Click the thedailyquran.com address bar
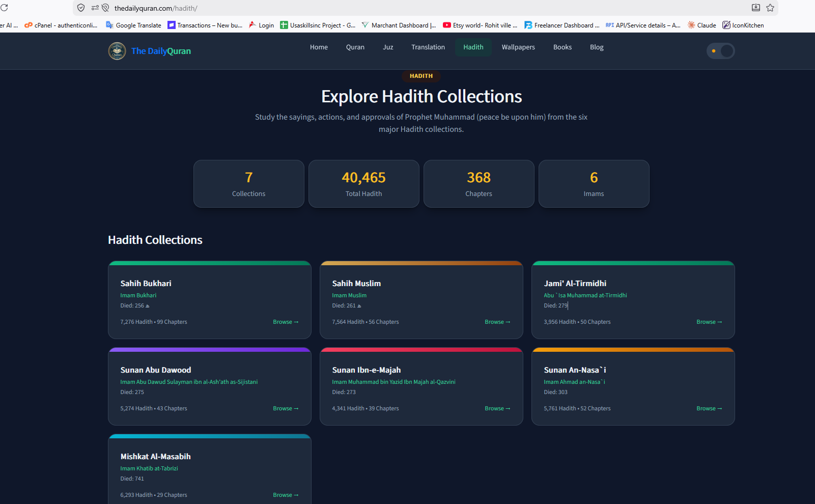815x504 pixels. [x=407, y=8]
